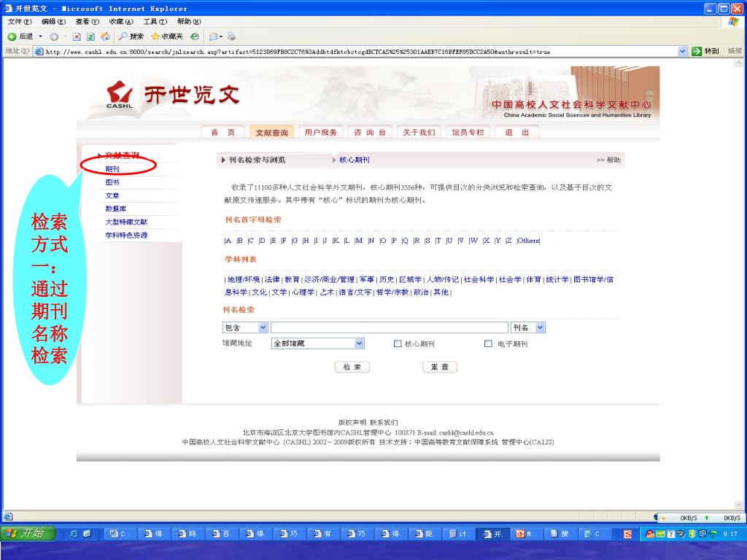
Task: Click the 检索 search button
Action: 352,367
